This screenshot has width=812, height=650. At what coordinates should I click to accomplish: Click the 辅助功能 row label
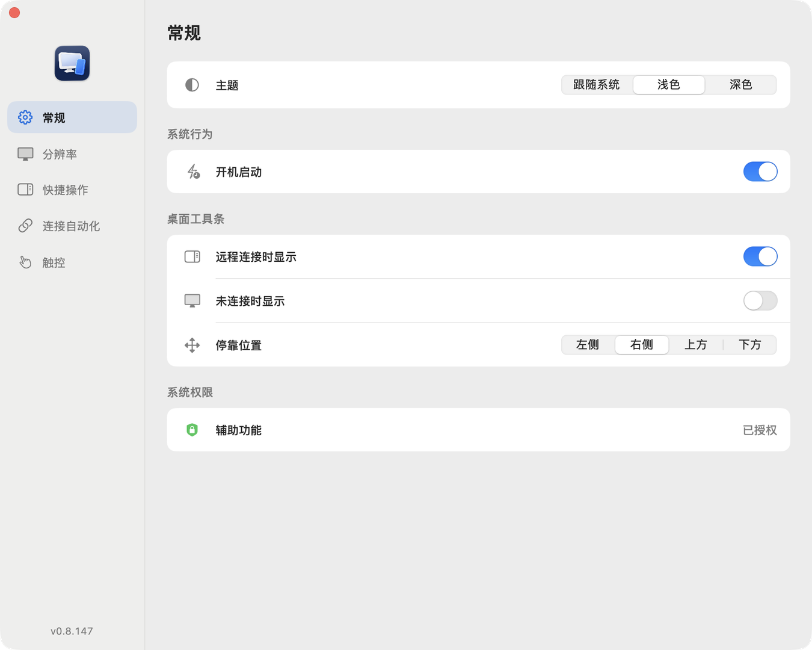[x=239, y=430]
